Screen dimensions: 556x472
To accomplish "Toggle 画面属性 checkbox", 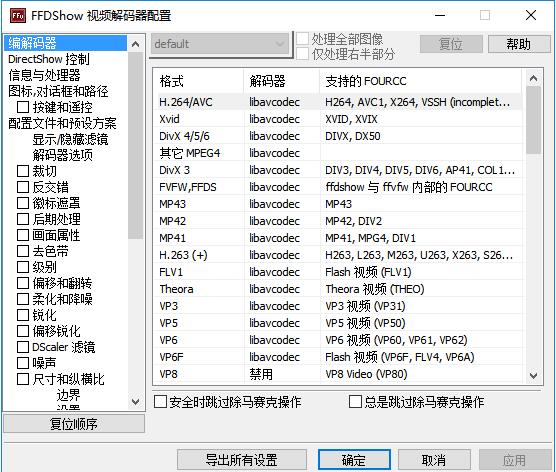I will [x=23, y=235].
